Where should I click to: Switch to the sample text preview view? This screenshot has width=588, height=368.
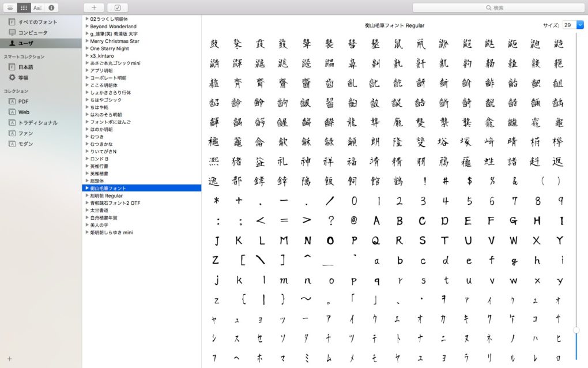[10, 7]
